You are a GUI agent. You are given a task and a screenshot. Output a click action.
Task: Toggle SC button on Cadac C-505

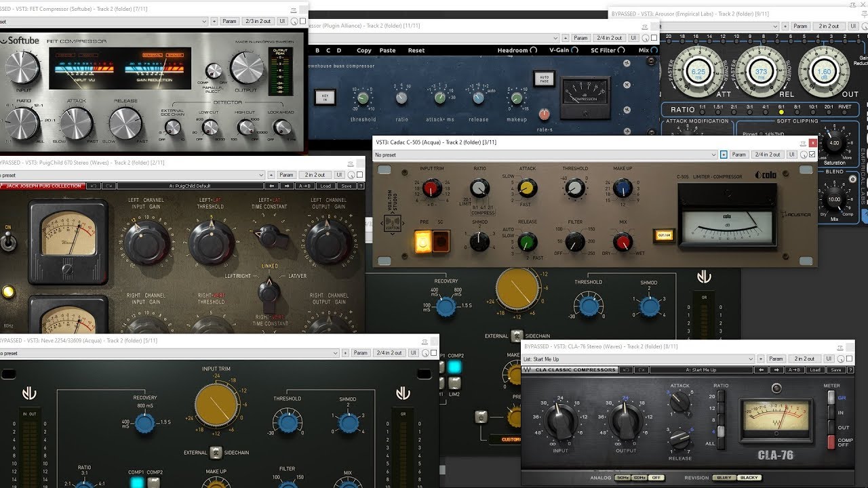tap(441, 241)
